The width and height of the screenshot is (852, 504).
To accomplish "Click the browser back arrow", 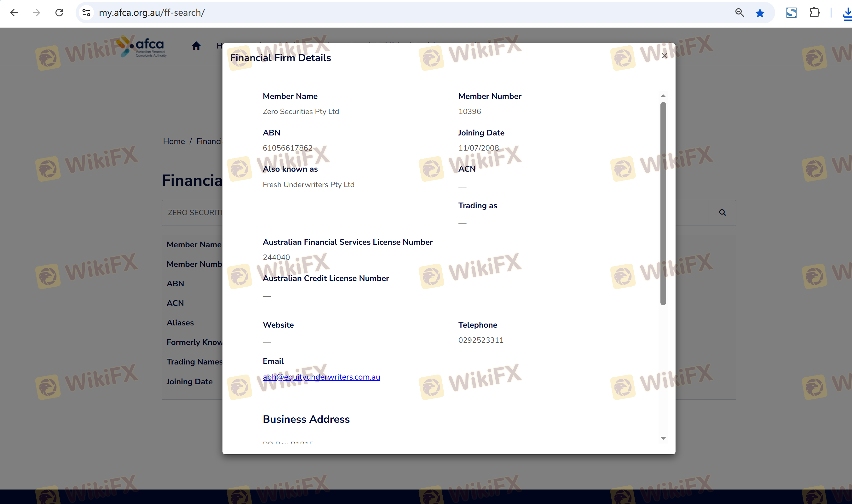I will coord(14,13).
